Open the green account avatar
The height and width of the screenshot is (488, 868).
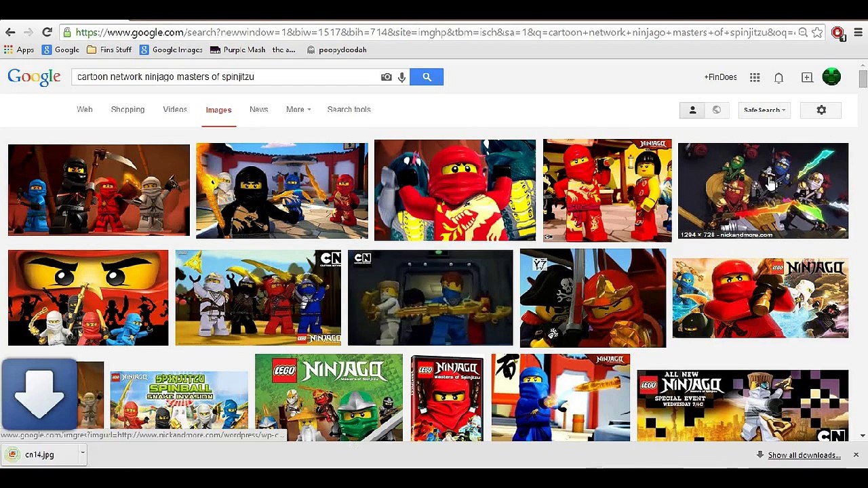point(831,77)
